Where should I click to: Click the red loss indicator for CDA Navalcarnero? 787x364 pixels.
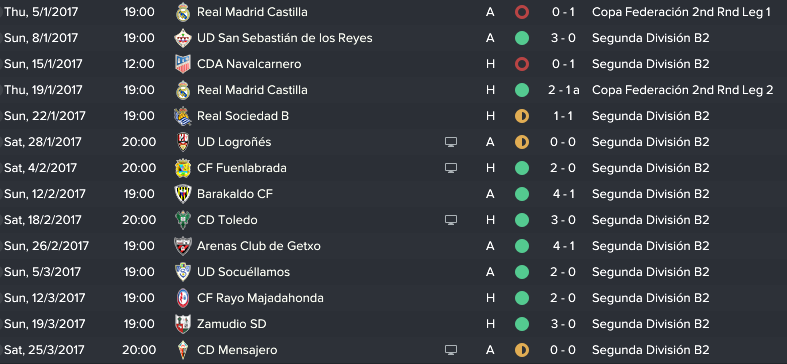[x=522, y=64]
